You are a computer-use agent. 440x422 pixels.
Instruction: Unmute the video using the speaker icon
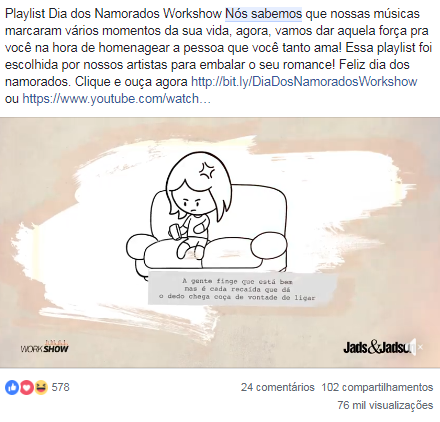click(417, 347)
